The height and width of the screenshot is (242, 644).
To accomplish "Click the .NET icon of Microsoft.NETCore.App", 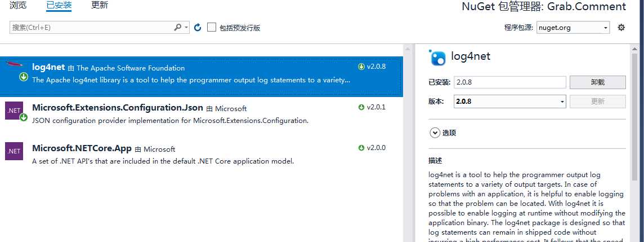I will (x=14, y=151).
